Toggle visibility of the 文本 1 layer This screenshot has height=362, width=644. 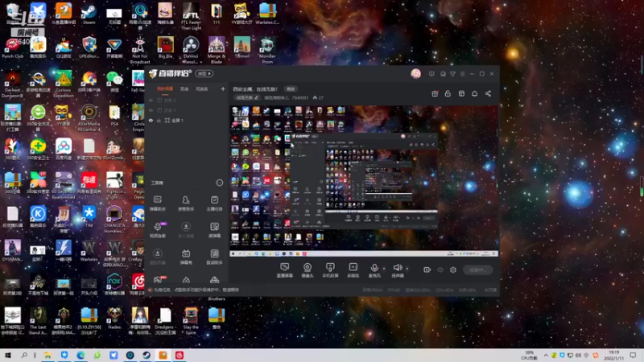click(151, 110)
